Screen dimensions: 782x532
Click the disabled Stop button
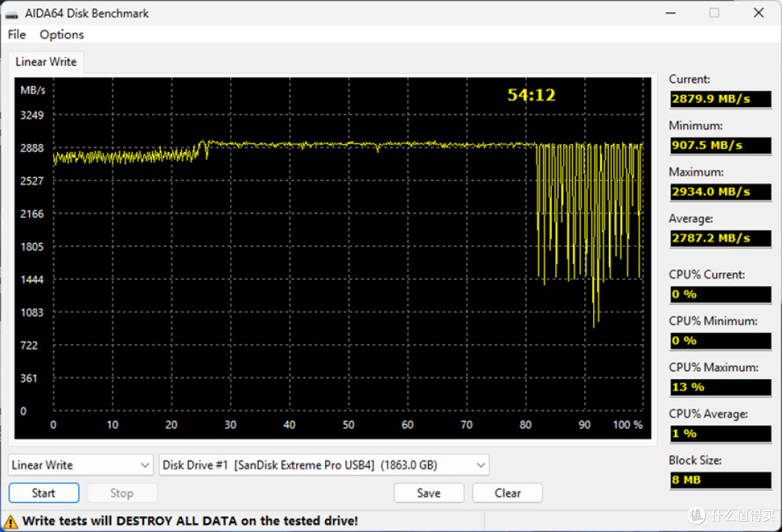coord(122,493)
